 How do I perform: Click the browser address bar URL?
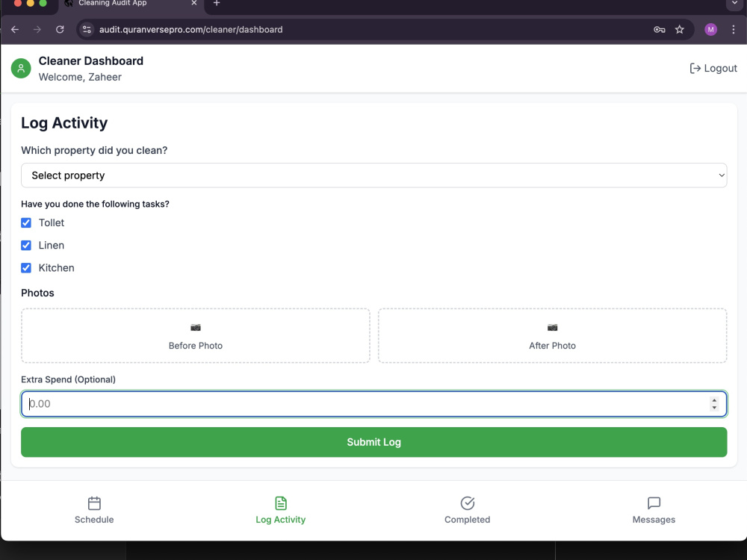(190, 30)
